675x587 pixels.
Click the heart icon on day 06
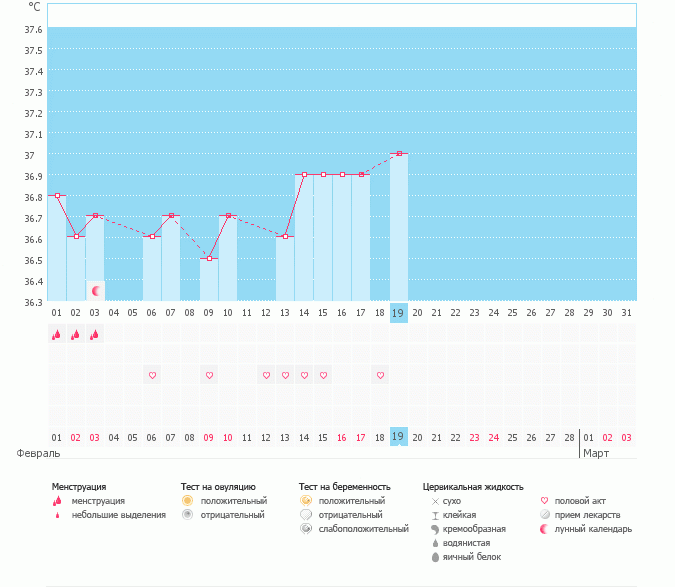click(153, 376)
